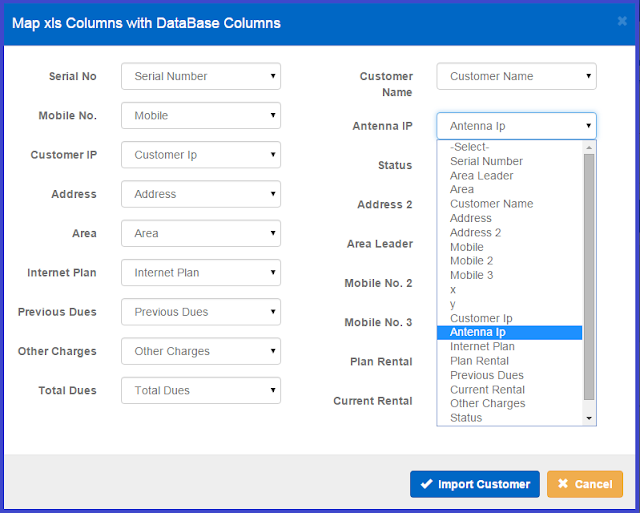Click the Previous Dues field label

coord(57,312)
